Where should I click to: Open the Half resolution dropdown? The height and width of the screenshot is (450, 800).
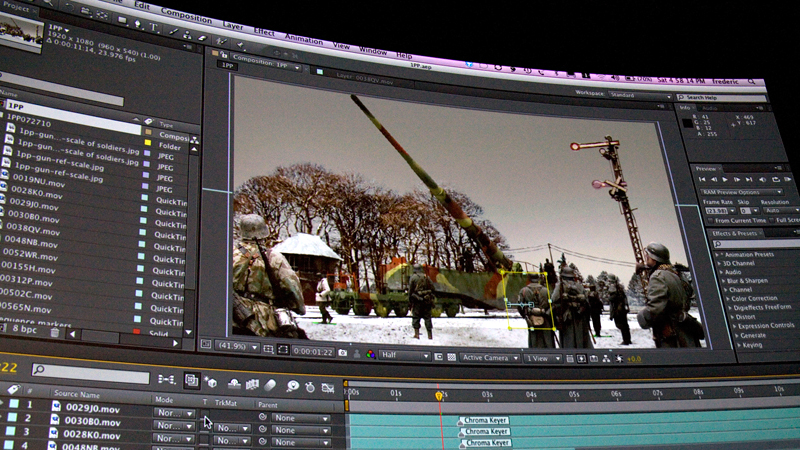(x=405, y=355)
